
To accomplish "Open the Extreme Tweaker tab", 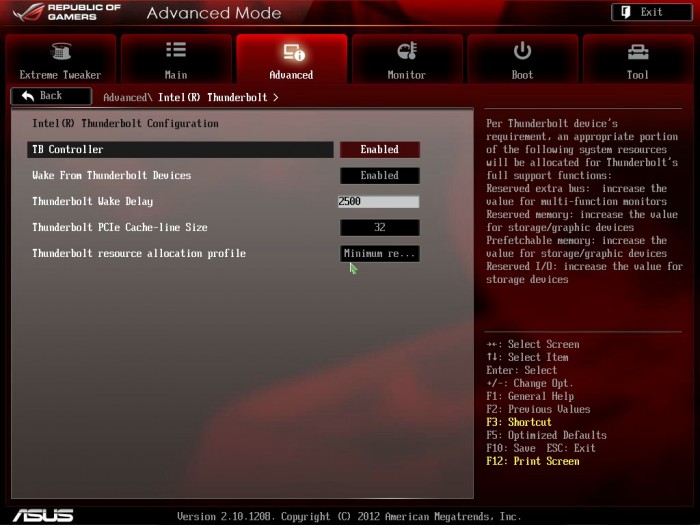I will [x=60, y=59].
